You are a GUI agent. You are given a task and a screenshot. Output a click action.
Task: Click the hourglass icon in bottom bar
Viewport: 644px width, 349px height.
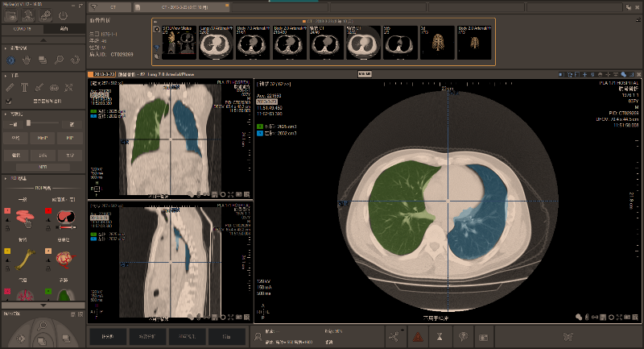[440, 336]
